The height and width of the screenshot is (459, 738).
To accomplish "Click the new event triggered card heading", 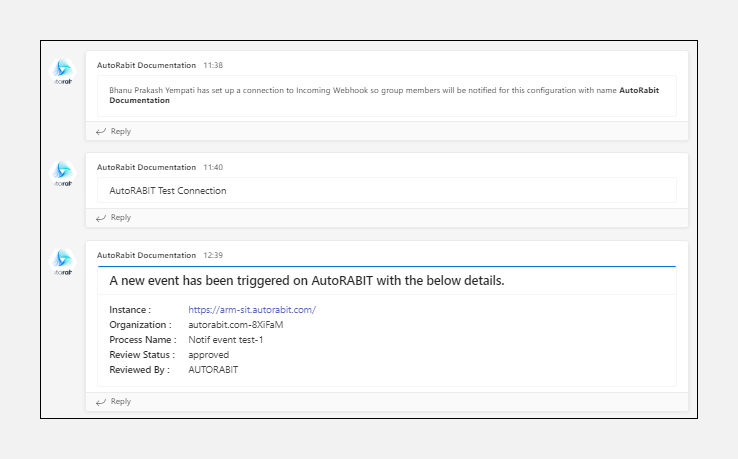I will point(306,281).
